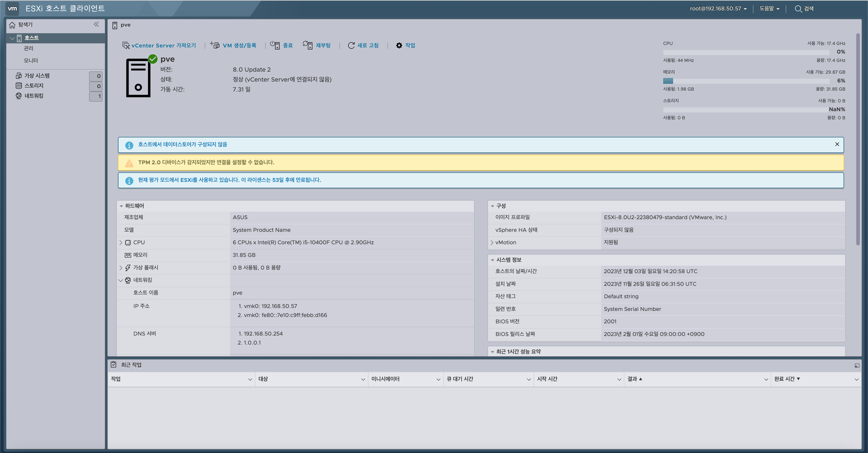Click the datastore not configured notice link
Viewport: 868px width, 453px height.
pyautogui.click(x=182, y=145)
